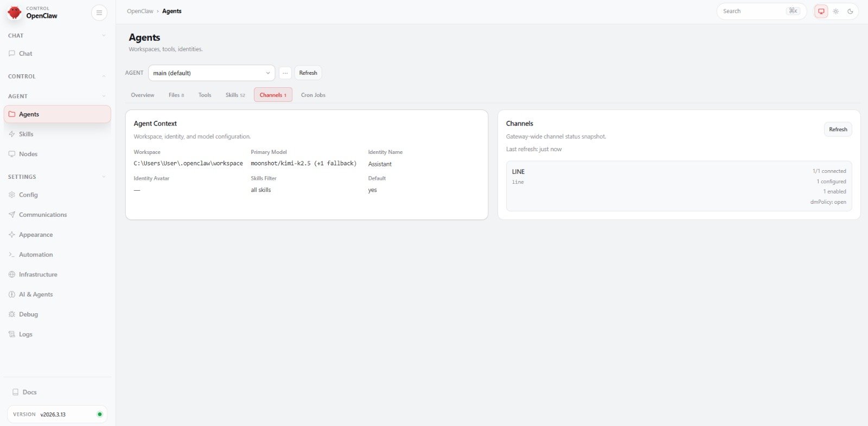Click the LINE channel name

(x=518, y=172)
